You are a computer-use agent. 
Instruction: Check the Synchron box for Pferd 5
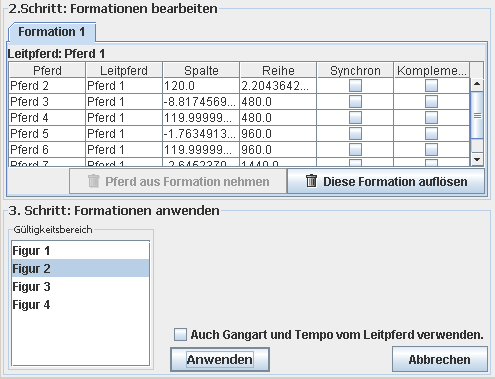pos(355,134)
